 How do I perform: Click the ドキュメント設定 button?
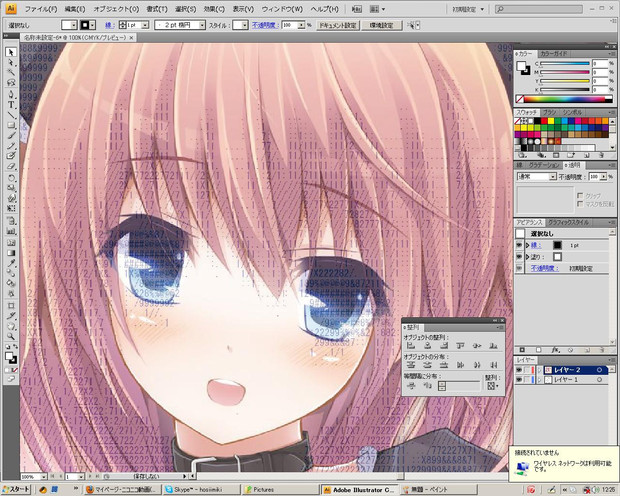click(x=338, y=25)
